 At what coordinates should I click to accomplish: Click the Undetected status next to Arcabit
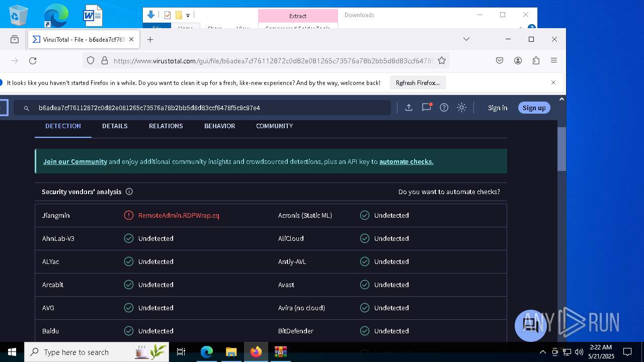[155, 285]
